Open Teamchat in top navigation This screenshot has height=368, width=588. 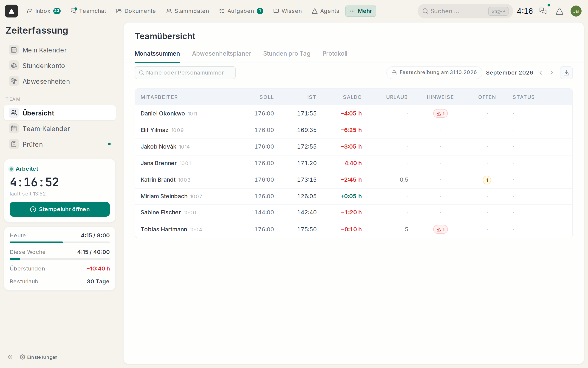click(88, 11)
